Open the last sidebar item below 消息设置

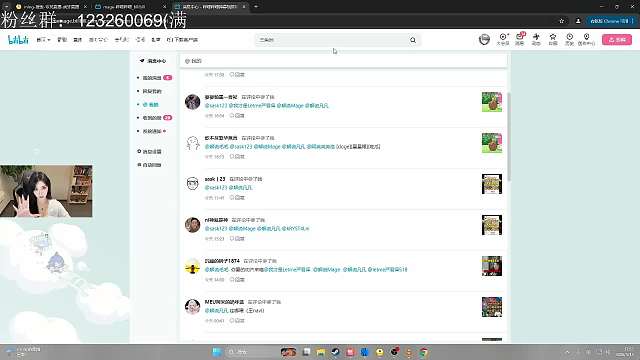149,165
